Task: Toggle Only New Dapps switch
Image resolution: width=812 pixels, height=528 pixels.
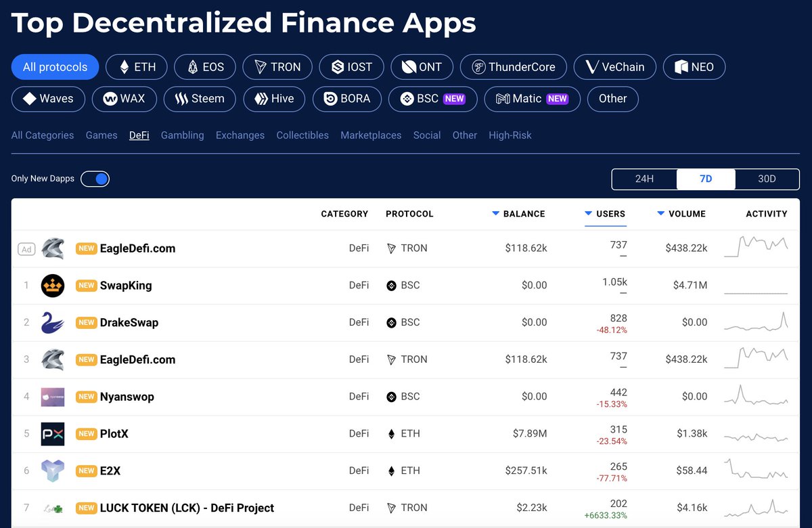Action: (x=95, y=179)
